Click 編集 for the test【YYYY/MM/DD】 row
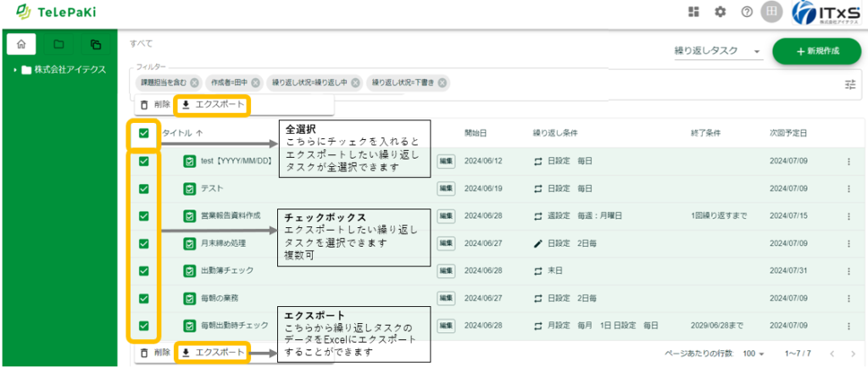 445,161
